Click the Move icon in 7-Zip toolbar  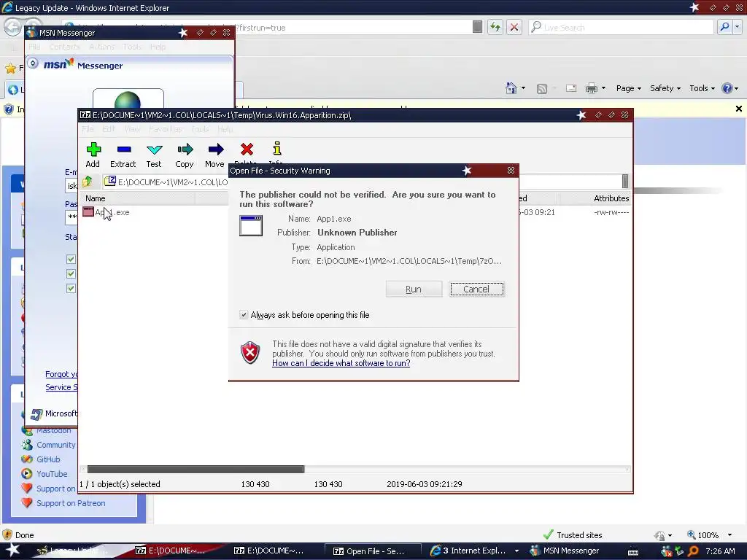(215, 149)
